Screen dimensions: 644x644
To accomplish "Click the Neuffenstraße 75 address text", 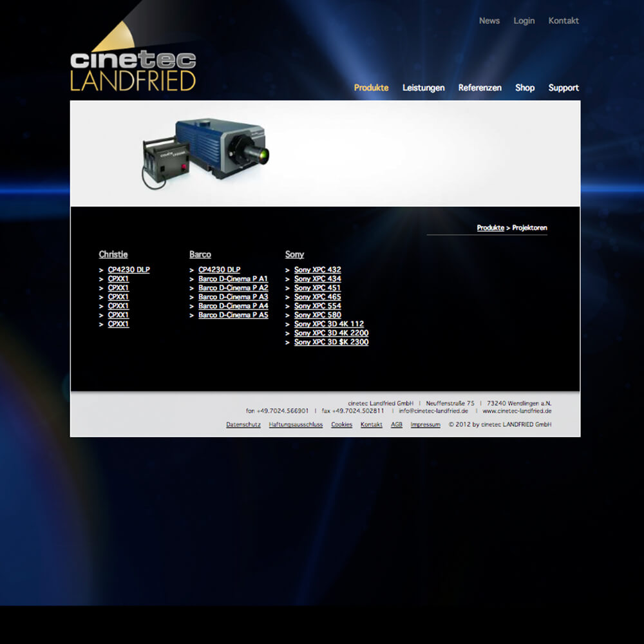I will pyautogui.click(x=450, y=403).
